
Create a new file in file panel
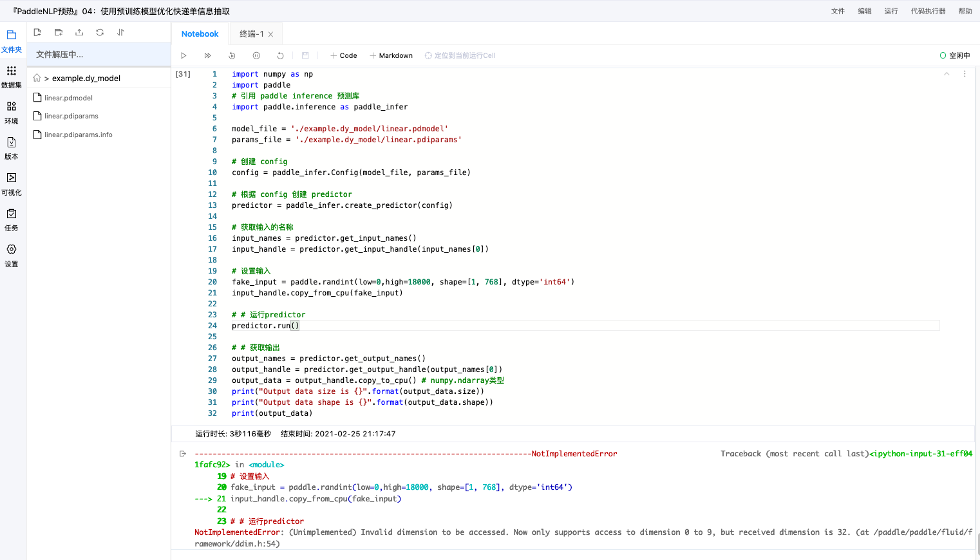tap(37, 32)
